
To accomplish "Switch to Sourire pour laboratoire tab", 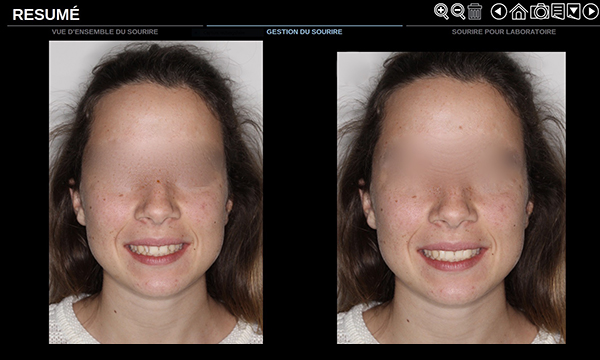I will click(504, 32).
